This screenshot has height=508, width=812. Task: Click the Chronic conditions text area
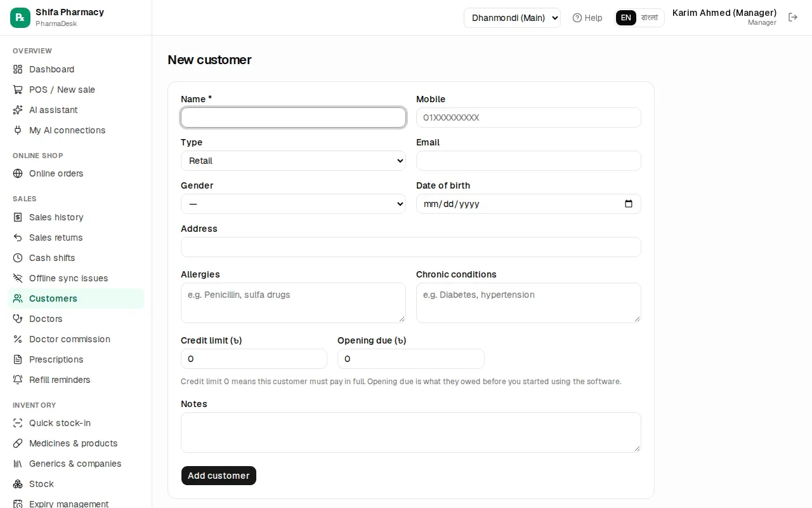528,303
